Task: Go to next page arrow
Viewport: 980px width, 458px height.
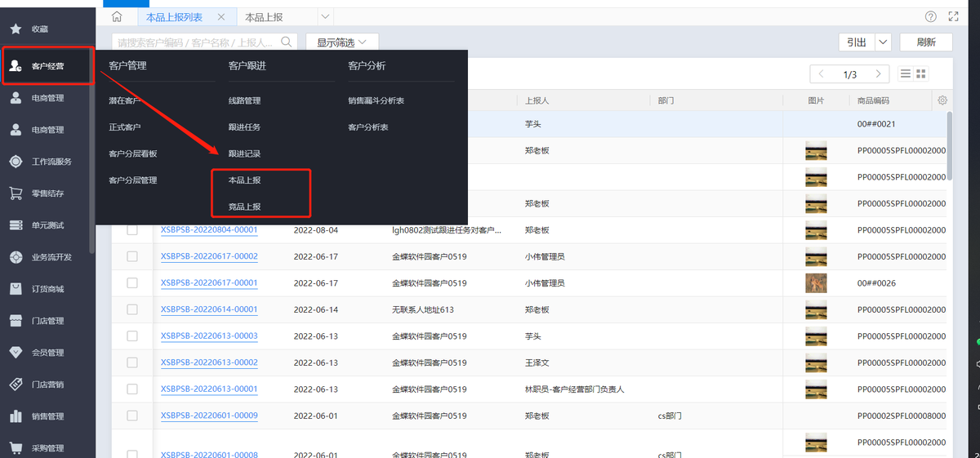Action: click(x=879, y=74)
